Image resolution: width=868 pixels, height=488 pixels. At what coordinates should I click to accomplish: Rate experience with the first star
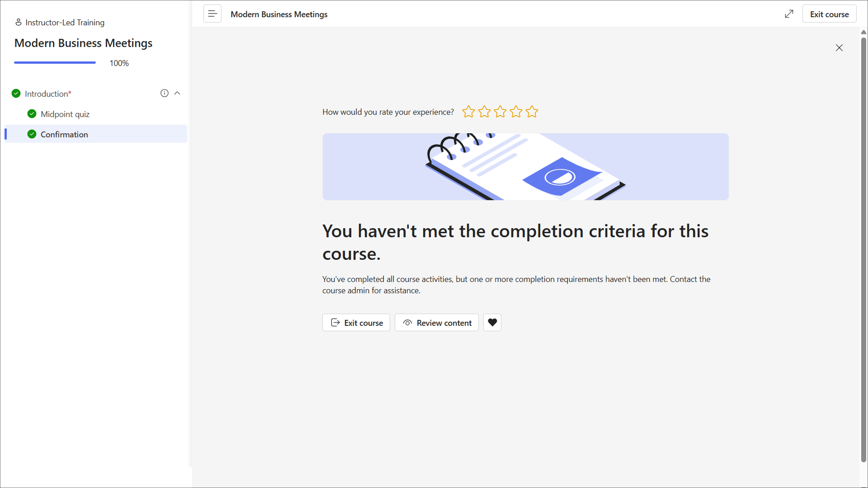(x=469, y=112)
